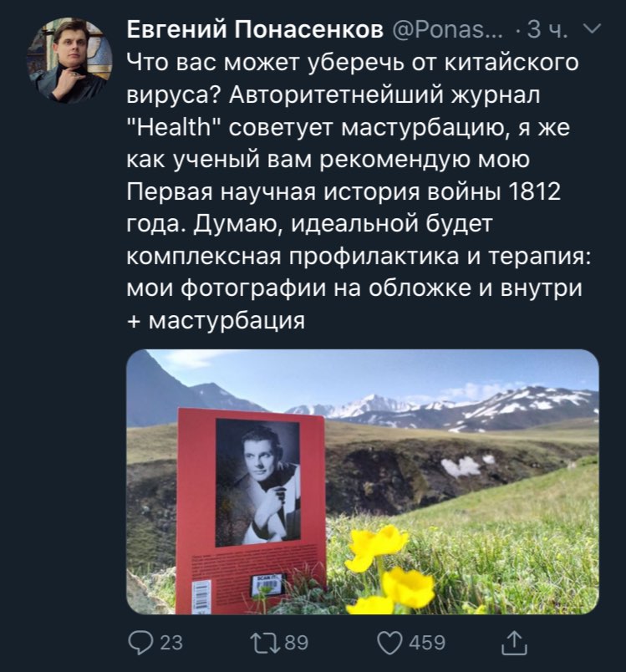Tap the share upload arrow icon
This screenshot has height=672, width=626.
coord(514,643)
